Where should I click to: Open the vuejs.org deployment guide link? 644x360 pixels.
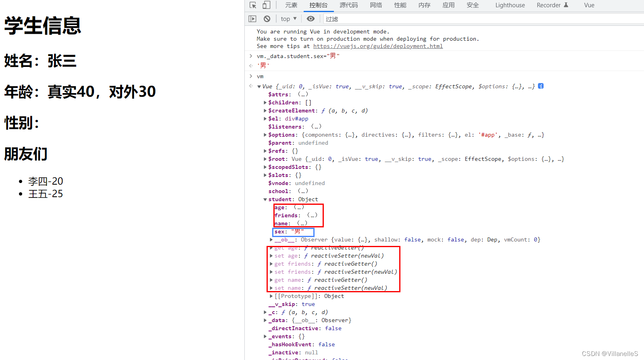(378, 46)
